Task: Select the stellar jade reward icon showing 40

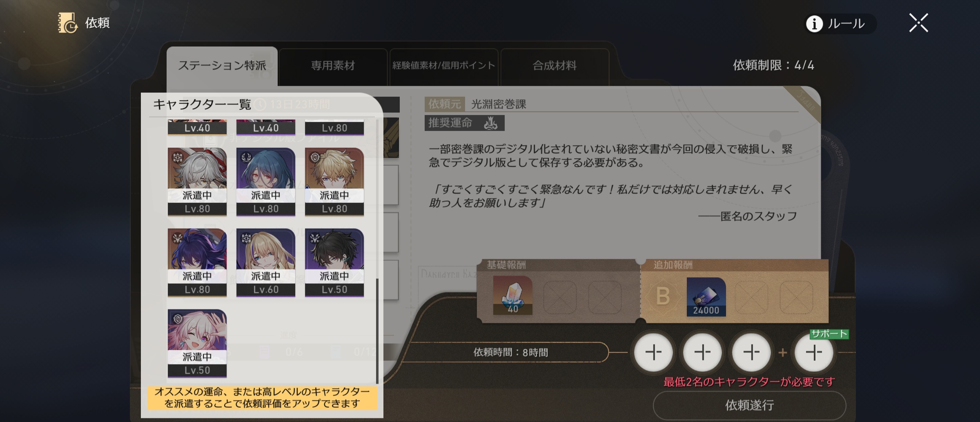Action: tap(512, 295)
